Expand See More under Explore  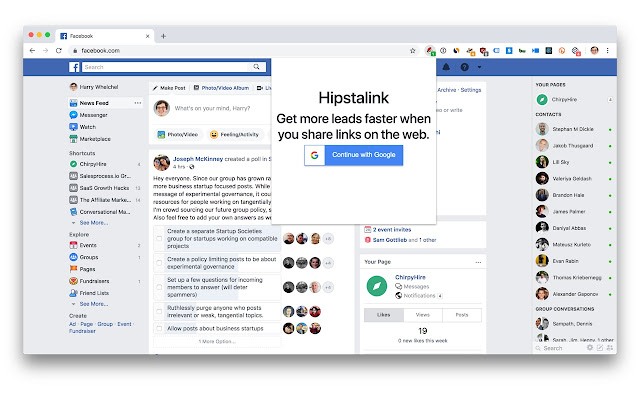pos(93,304)
